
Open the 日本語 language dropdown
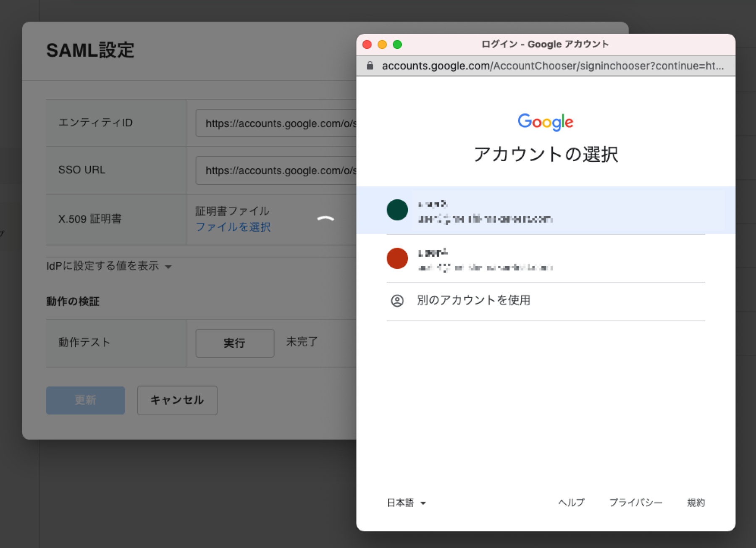[406, 503]
